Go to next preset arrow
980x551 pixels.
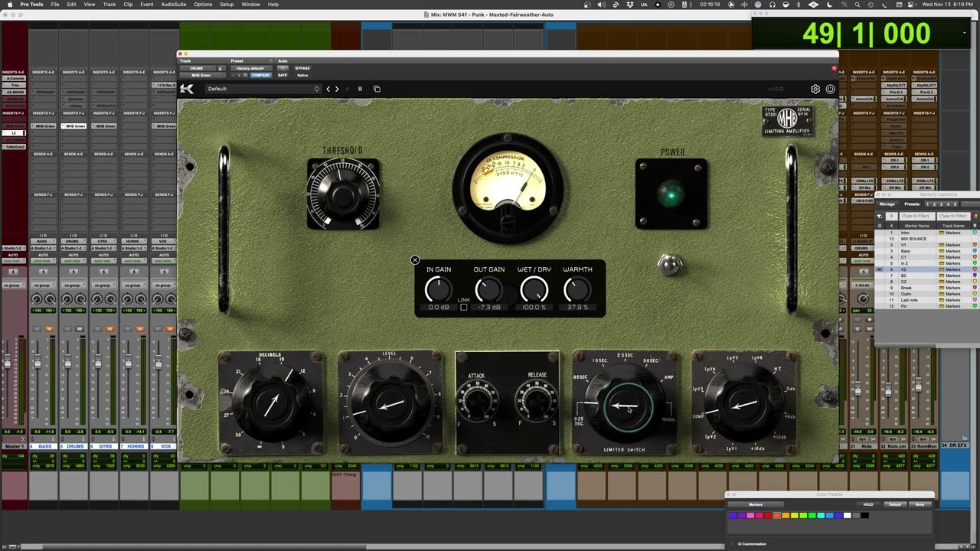click(337, 89)
